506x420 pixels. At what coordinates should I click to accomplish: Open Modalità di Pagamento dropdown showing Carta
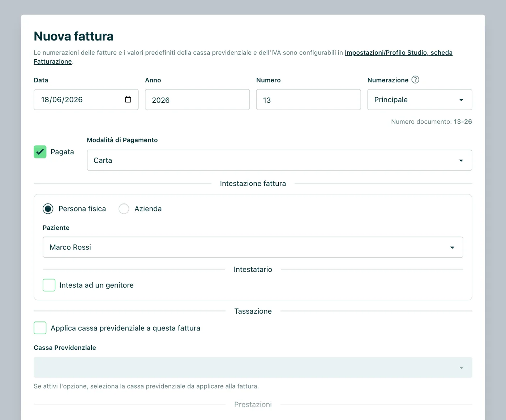coord(279,160)
